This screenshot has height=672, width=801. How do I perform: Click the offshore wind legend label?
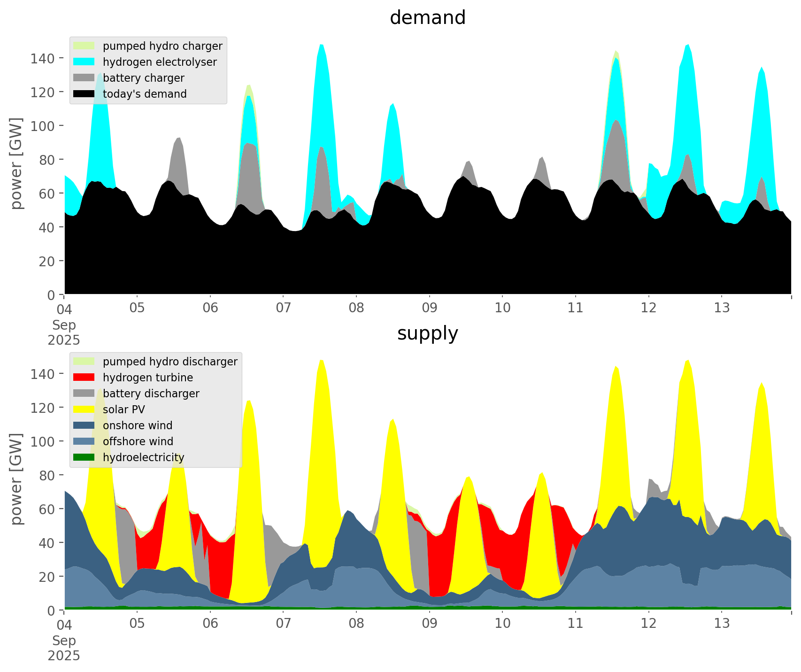[138, 441]
